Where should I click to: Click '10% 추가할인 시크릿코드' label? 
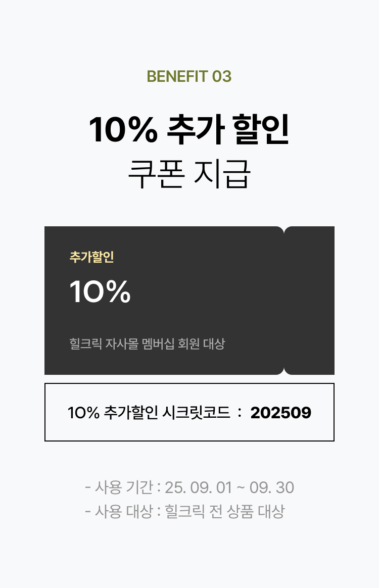(149, 413)
